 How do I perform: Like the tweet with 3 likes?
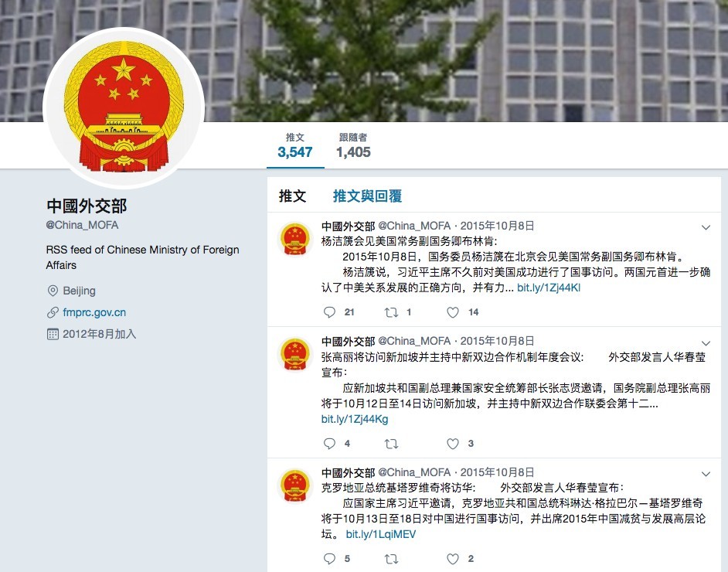pos(453,444)
